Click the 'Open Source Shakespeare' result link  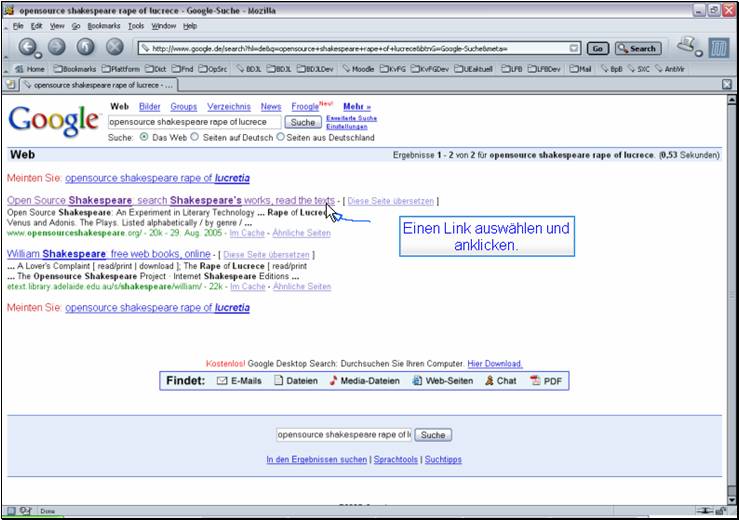(x=170, y=201)
